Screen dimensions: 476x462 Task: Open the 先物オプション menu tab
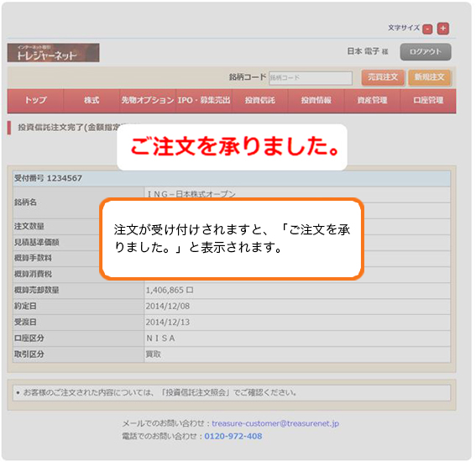[x=148, y=101]
